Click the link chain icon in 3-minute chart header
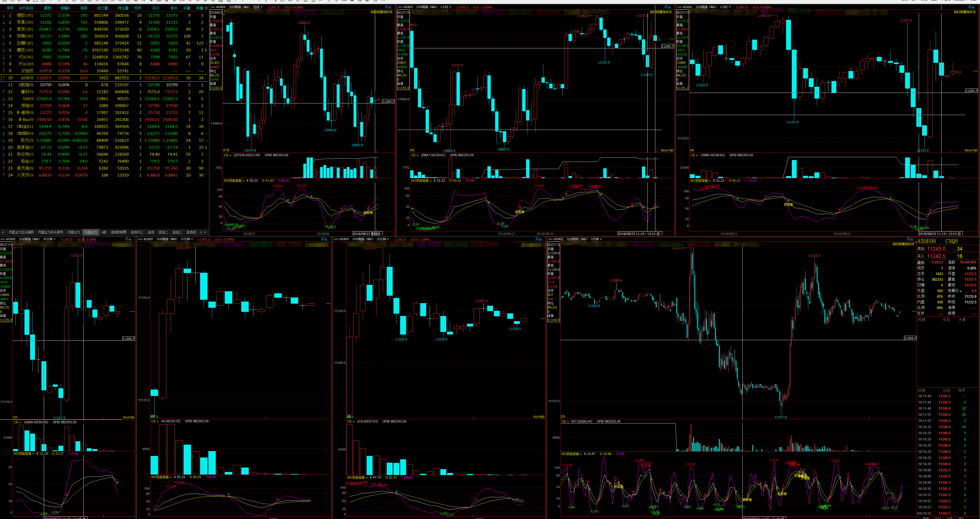This screenshot has height=519, width=980. point(550,239)
